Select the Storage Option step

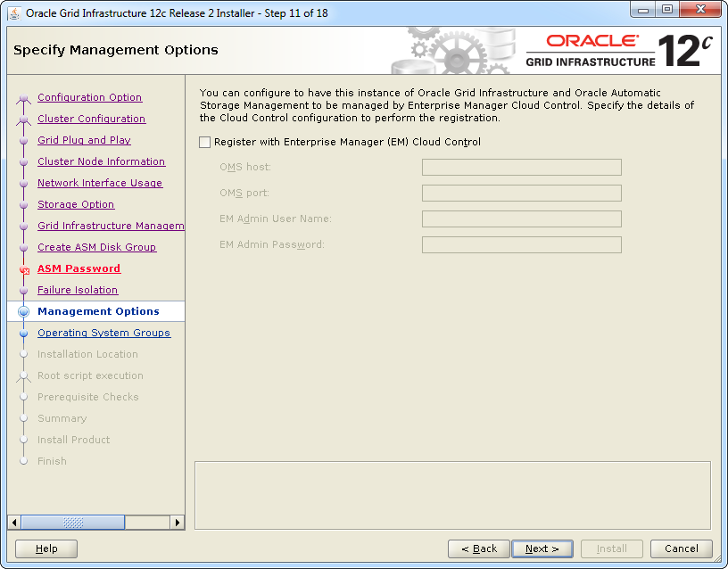[x=76, y=204]
